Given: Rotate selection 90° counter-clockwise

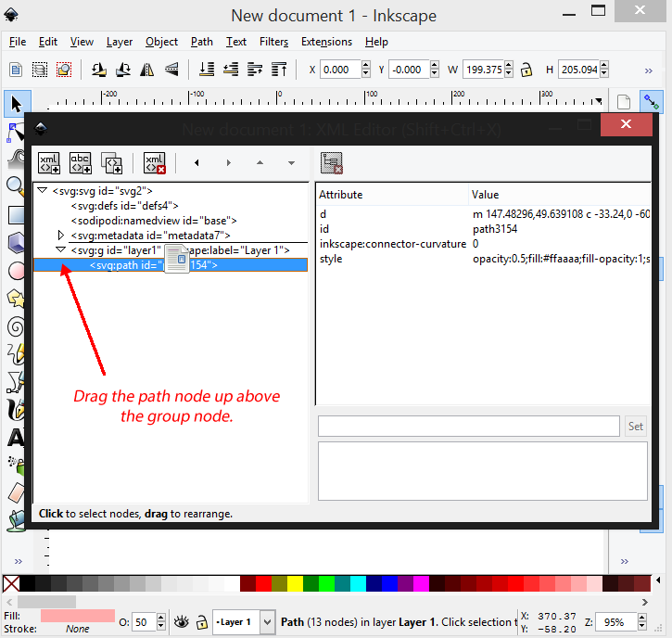Looking at the screenshot, I should pyautogui.click(x=99, y=70).
